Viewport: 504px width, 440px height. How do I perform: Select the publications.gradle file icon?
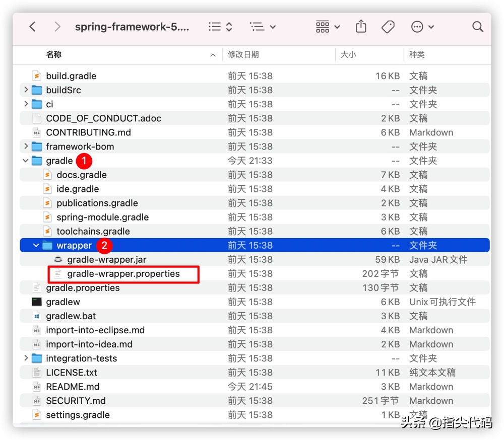point(47,203)
